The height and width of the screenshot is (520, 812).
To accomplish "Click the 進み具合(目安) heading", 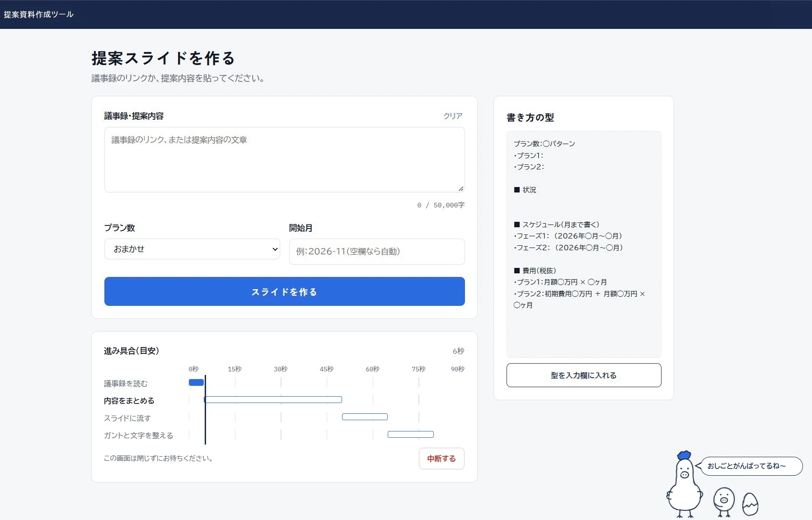I will pyautogui.click(x=131, y=351).
